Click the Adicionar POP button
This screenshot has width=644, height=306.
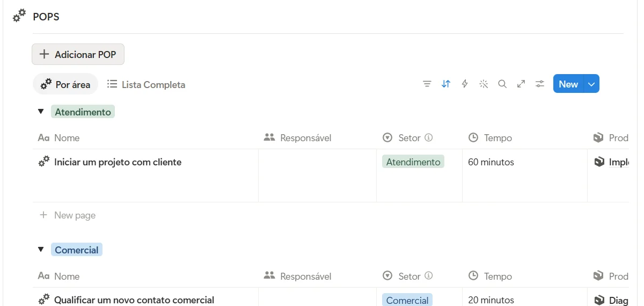coord(78,54)
